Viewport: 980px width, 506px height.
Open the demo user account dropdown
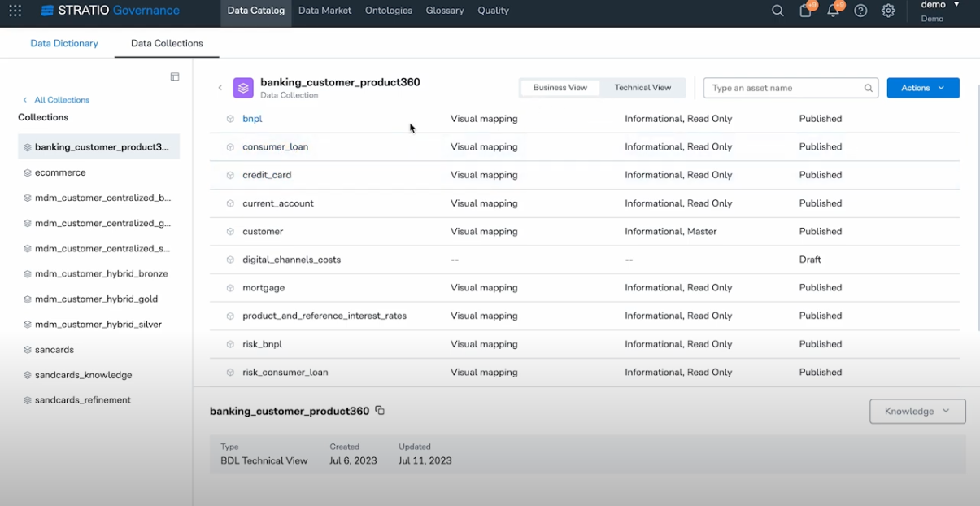[x=939, y=11]
